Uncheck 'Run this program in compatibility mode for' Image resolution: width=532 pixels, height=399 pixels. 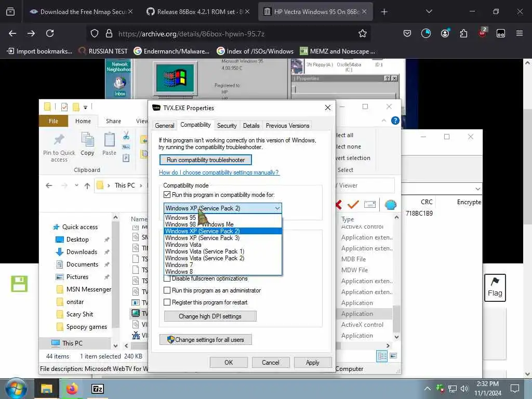(x=167, y=195)
